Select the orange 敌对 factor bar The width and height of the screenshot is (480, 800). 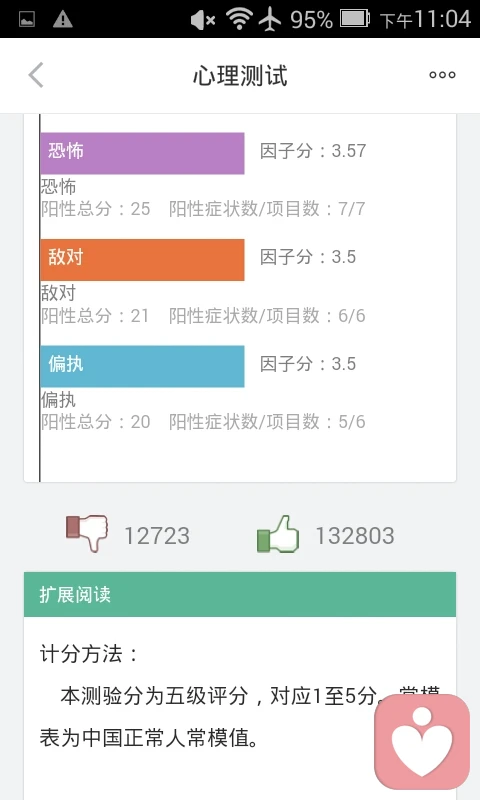point(142,259)
